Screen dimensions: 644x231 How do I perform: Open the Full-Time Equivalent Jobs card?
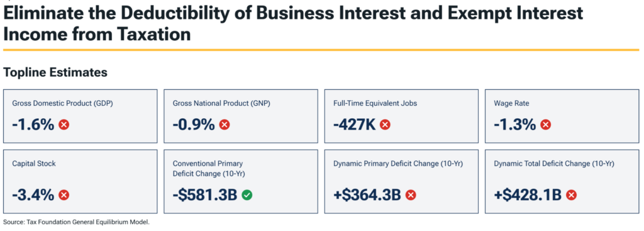coord(401,116)
